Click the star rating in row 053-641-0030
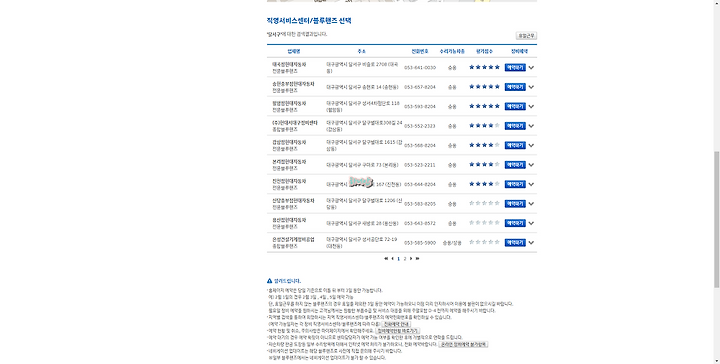 point(484,67)
